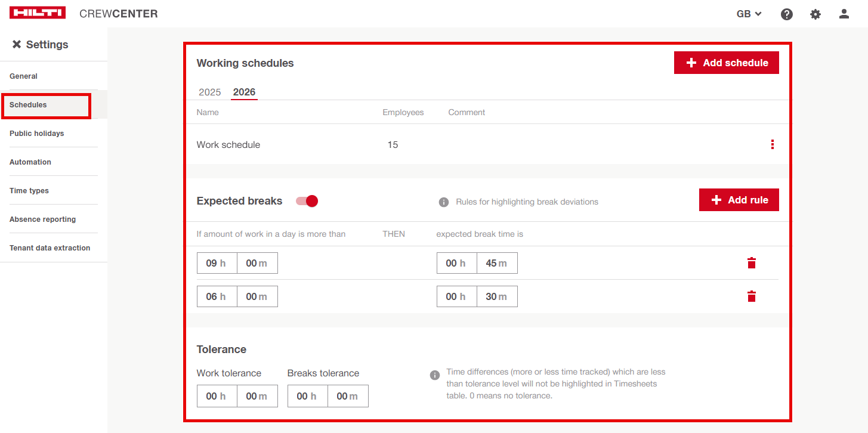Close Settings with the X icon
The width and height of the screenshot is (868, 433).
16,45
